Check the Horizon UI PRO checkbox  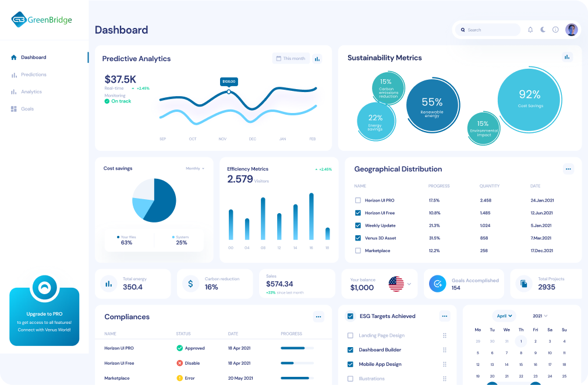coord(358,200)
